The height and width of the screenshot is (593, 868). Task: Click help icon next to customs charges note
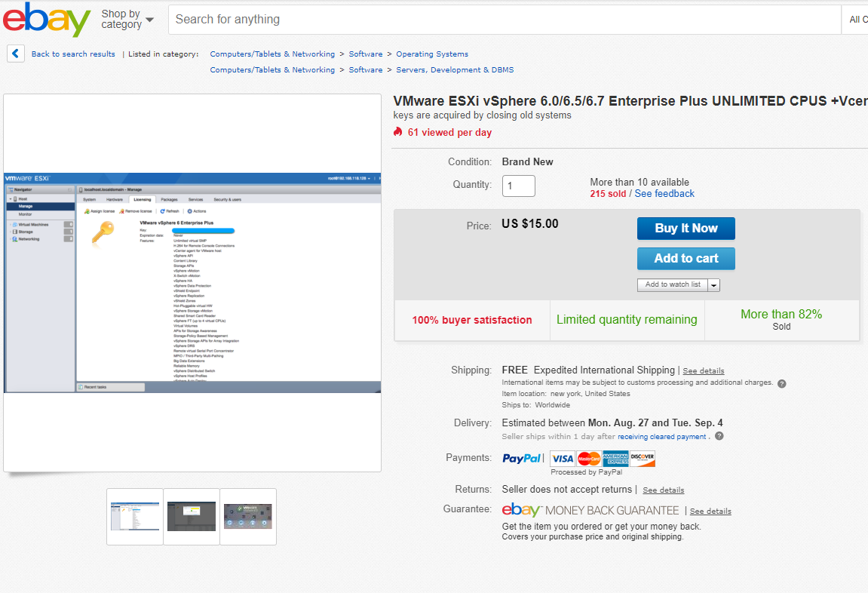tap(781, 384)
